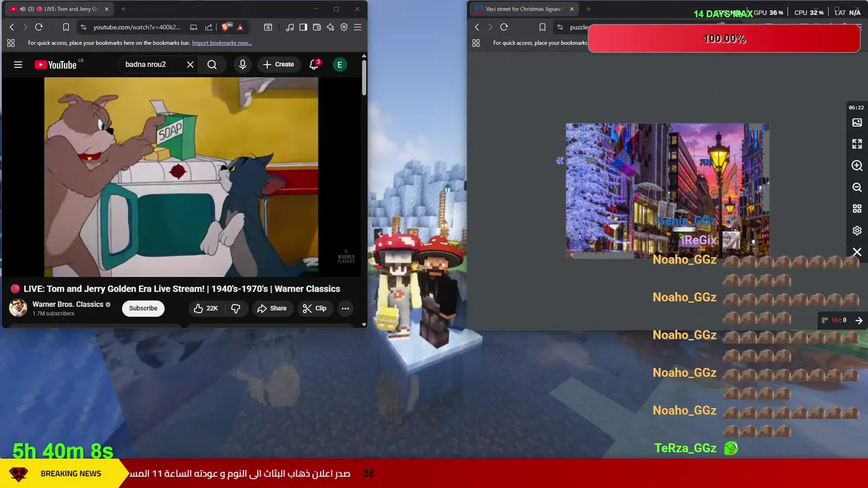Viewport: 868px width, 488px height.
Task: Open apps grid in YouTube window bookmarks bar
Action: pos(11,43)
